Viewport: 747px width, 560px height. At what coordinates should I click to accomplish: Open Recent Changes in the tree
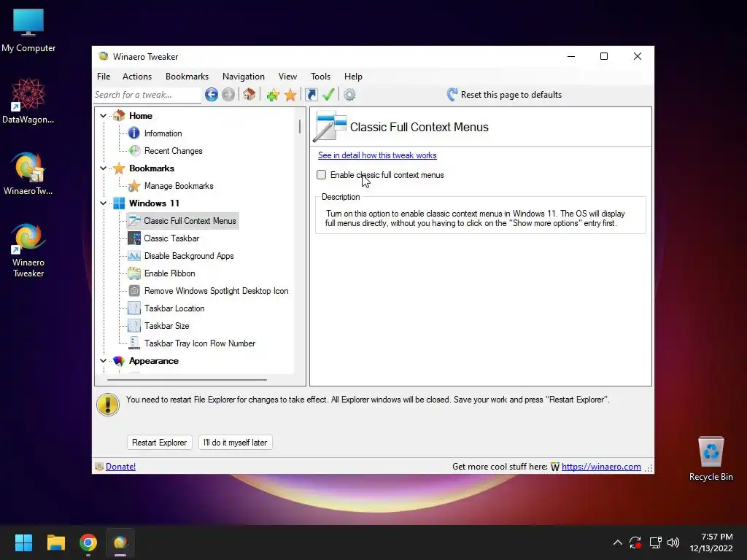[x=173, y=151]
